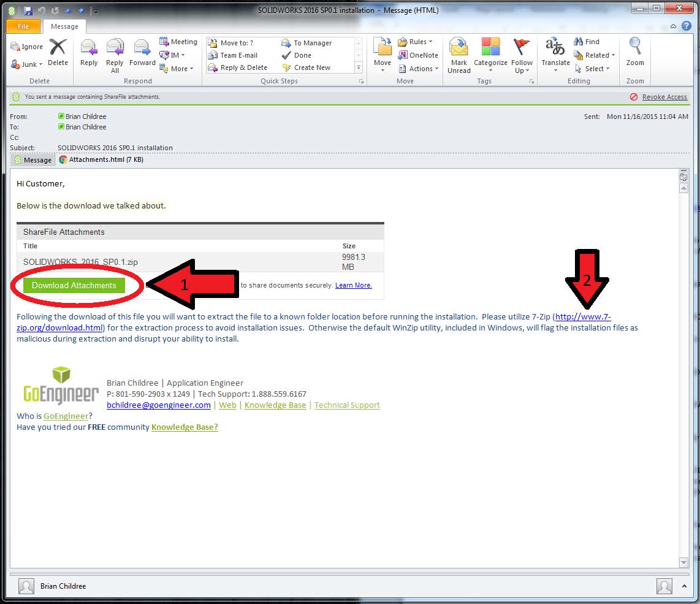Reply to the sender
This screenshot has width=700, height=604.
[89, 53]
